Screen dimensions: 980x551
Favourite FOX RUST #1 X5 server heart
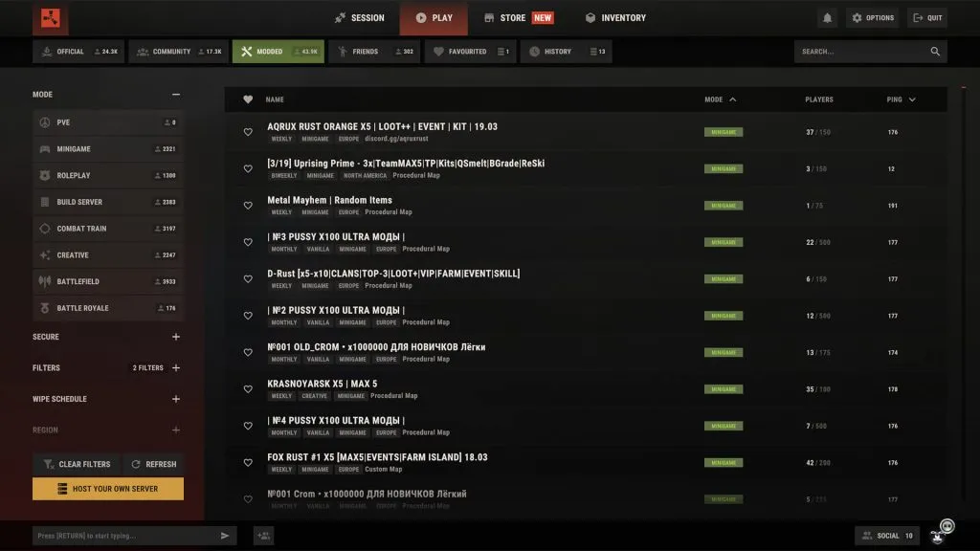point(248,463)
